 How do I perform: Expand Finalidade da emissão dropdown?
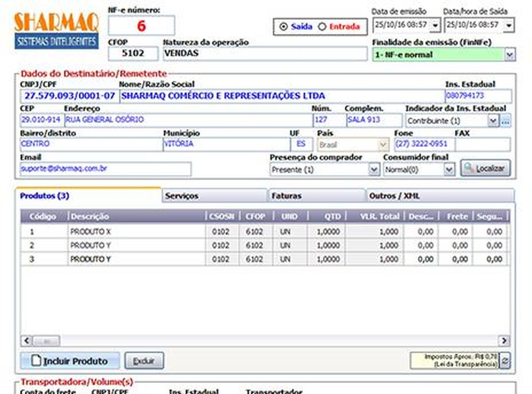click(x=510, y=55)
